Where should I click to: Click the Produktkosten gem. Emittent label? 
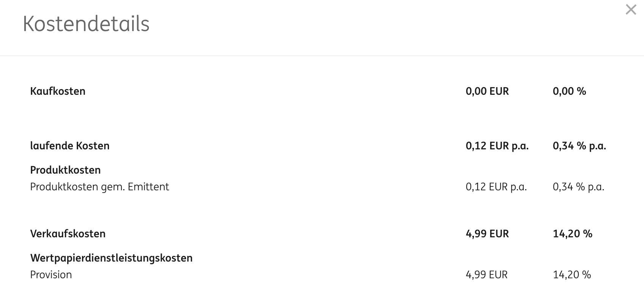tap(99, 187)
